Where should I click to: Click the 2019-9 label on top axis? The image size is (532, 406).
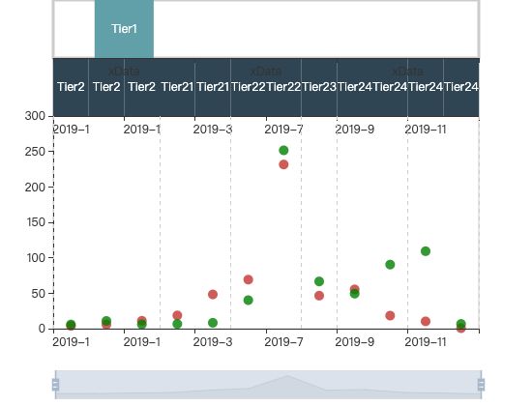[x=355, y=130]
